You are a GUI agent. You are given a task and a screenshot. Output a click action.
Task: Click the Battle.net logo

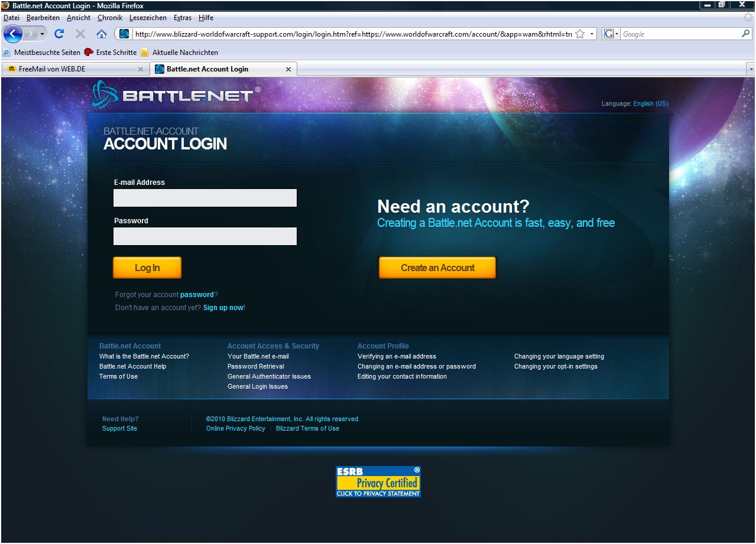tap(176, 95)
